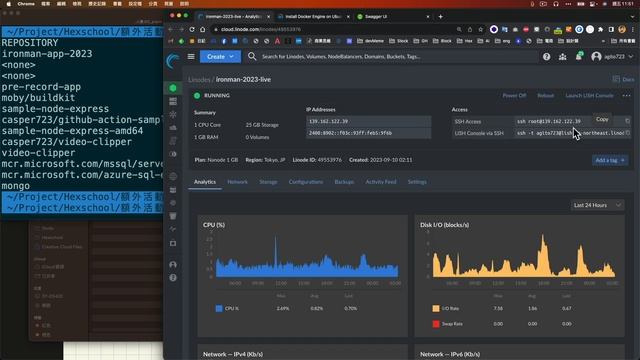Click the Linodes breadcrumb link
The height and width of the screenshot is (360, 640).
tap(199, 80)
